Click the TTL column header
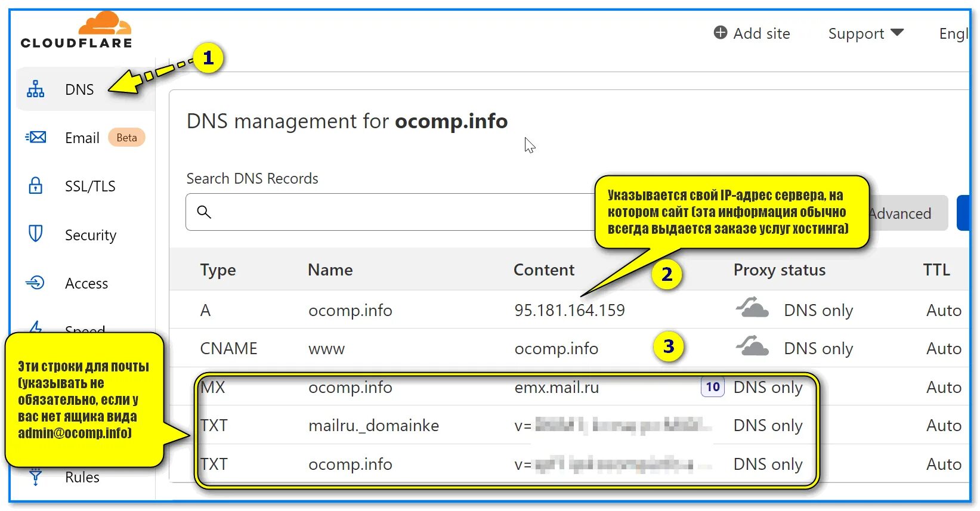The height and width of the screenshot is (511, 980). (937, 270)
